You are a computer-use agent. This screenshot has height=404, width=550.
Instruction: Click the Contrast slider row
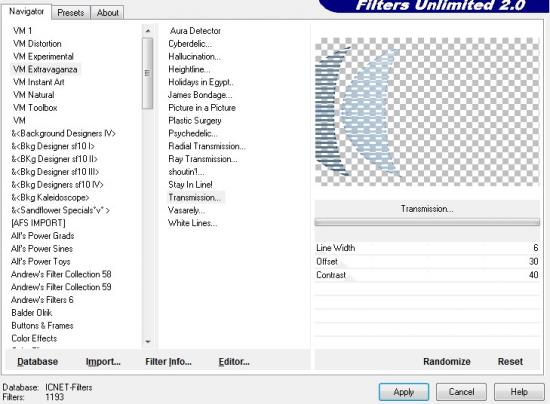point(427,275)
